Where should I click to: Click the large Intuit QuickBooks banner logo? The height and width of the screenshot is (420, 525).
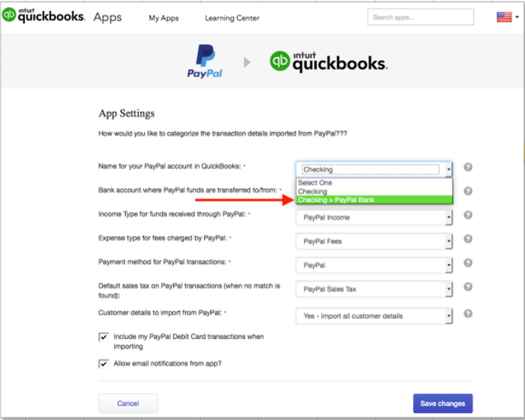point(329,62)
